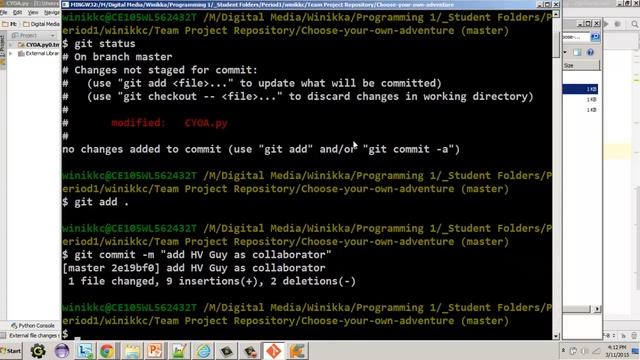Open the Python Console tab
This screenshot has height=360, width=640.
click(33, 326)
